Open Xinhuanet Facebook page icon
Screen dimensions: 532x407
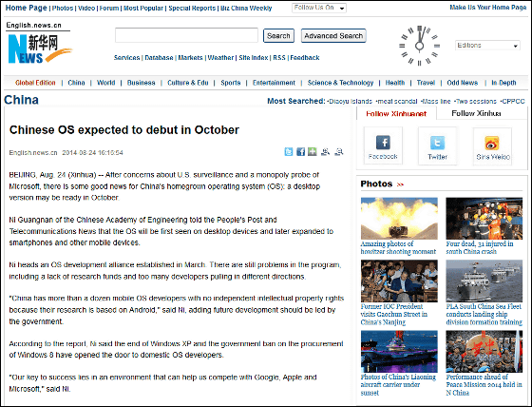tap(383, 143)
